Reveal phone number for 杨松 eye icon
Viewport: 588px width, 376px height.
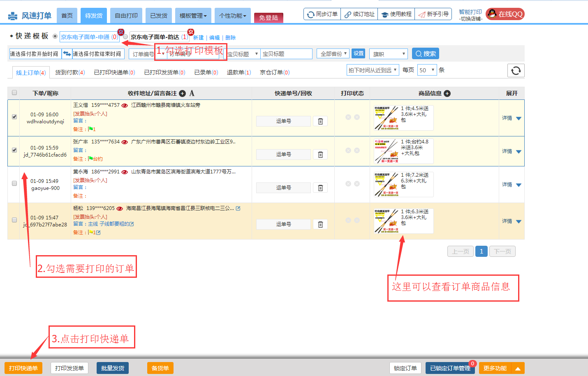coord(120,209)
